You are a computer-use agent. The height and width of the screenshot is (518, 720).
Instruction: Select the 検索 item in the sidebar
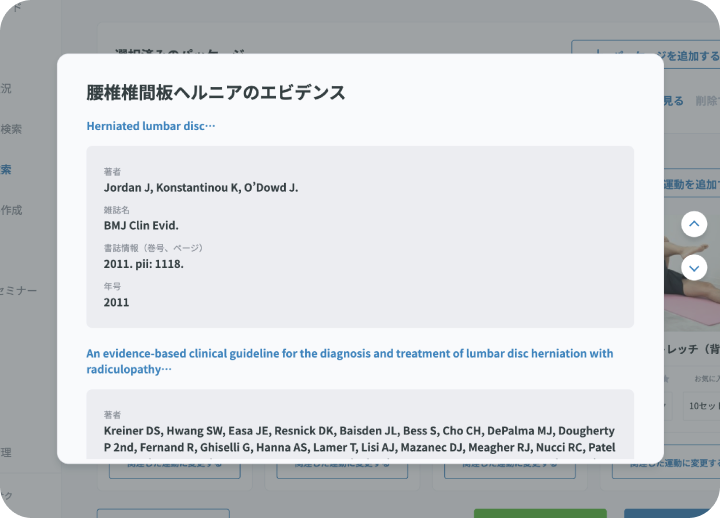point(11,129)
